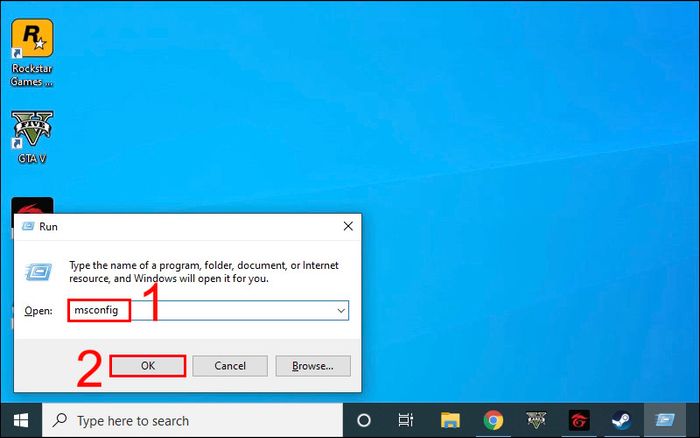Select the GTA V desktop icon
Screen dimensions: 700x438
[x=32, y=137]
